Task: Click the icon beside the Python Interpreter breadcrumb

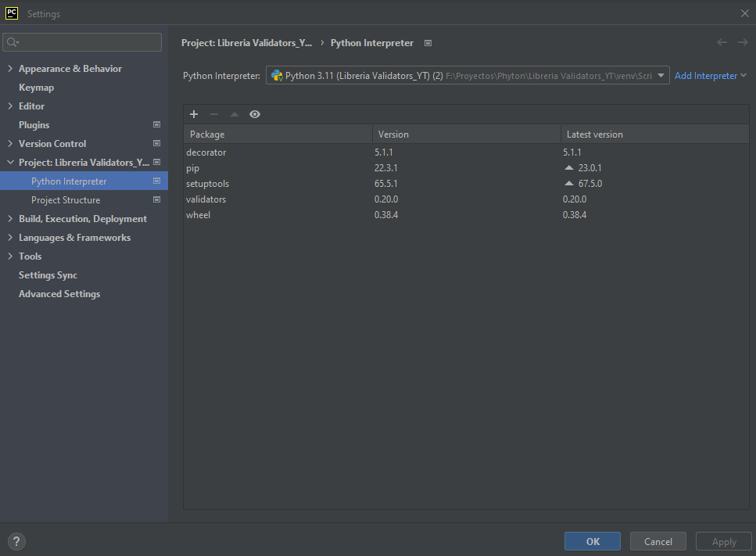Action: (x=428, y=43)
